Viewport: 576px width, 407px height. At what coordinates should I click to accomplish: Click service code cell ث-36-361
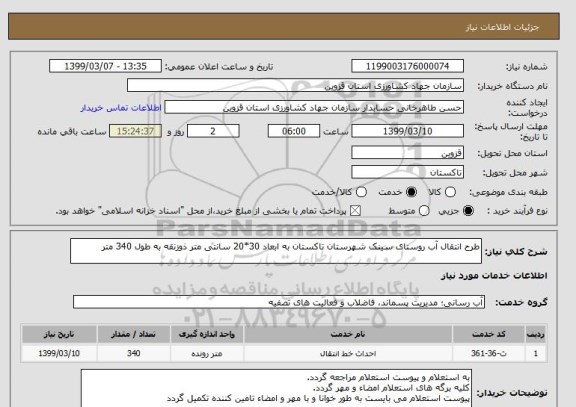tap(489, 353)
